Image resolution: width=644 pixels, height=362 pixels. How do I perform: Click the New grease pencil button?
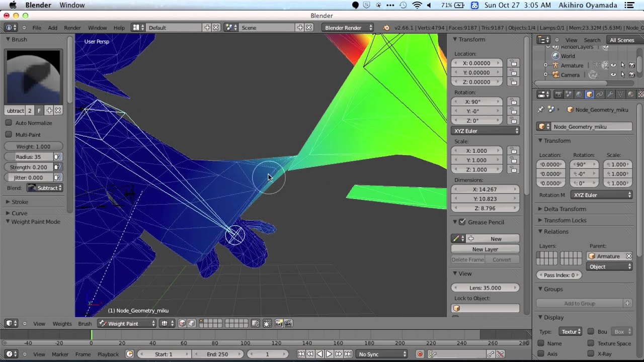click(x=492, y=239)
